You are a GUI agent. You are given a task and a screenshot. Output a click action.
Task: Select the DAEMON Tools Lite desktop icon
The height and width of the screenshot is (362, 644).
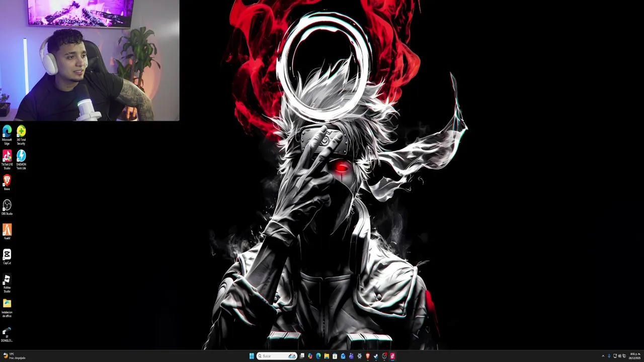(21, 160)
